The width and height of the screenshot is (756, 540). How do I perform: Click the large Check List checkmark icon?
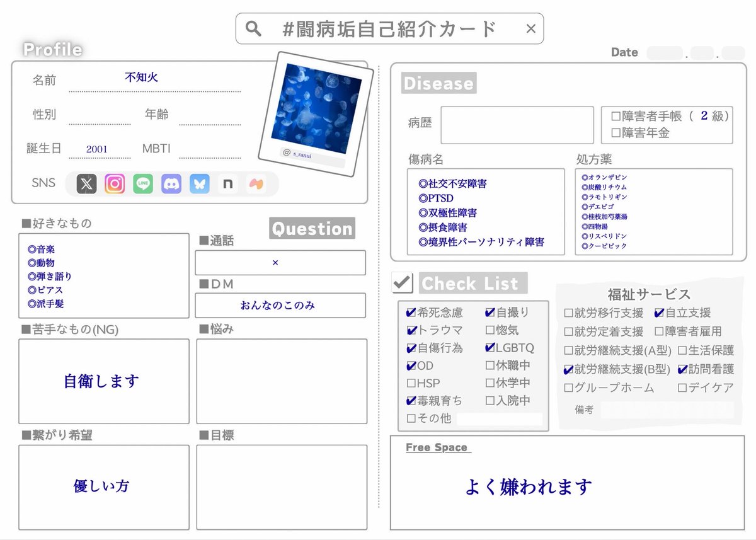(402, 282)
